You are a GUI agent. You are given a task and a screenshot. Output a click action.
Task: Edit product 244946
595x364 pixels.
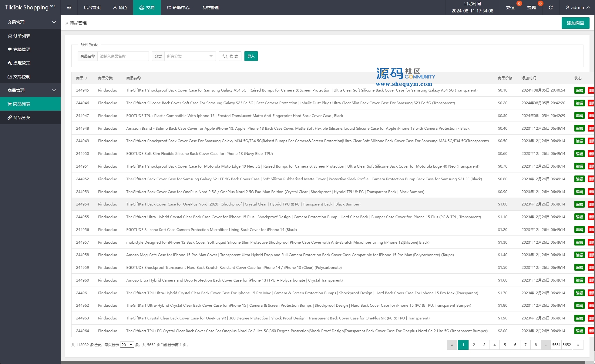(x=579, y=103)
